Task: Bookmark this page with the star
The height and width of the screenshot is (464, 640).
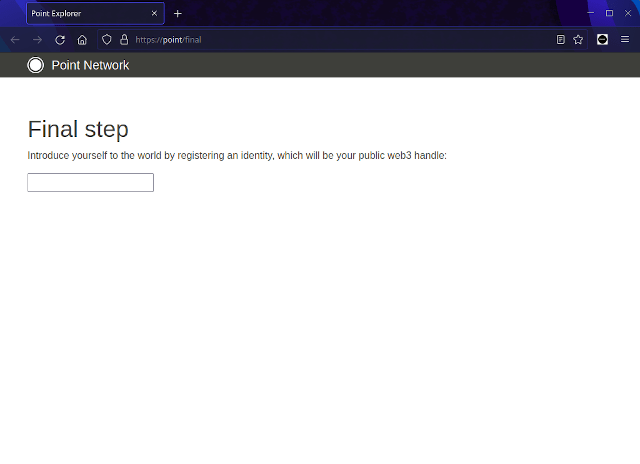Action: pos(578,40)
